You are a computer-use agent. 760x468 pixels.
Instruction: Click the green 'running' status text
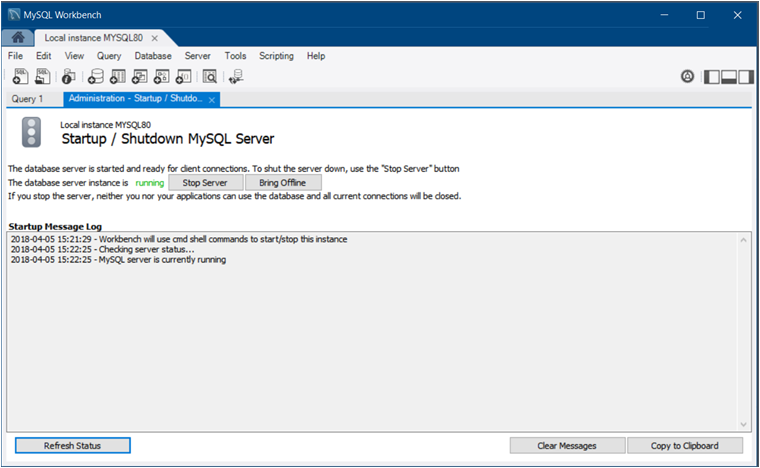pos(150,183)
